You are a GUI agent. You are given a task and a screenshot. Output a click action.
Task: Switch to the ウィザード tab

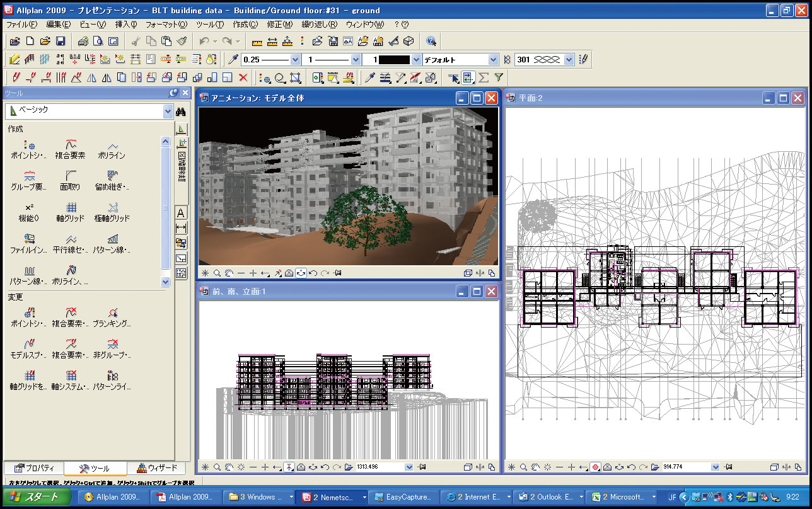(157, 469)
